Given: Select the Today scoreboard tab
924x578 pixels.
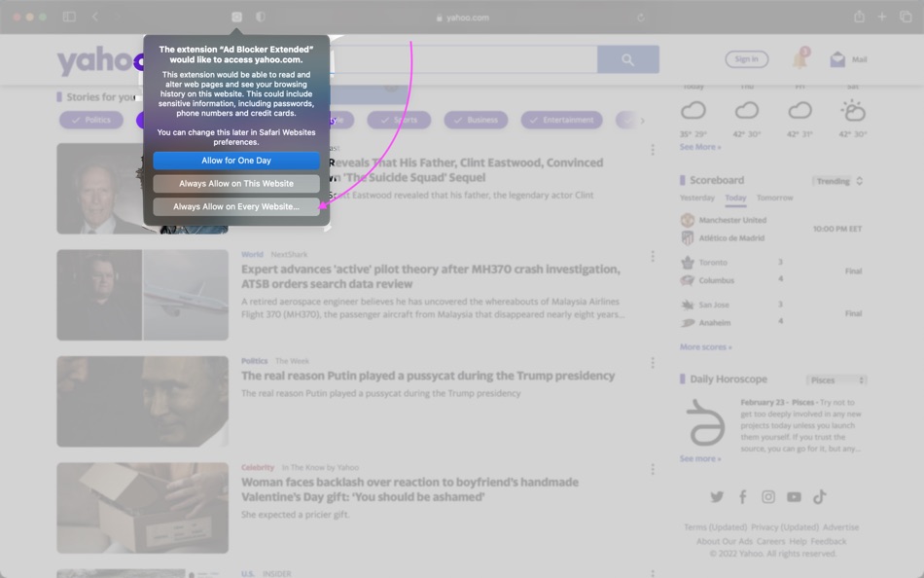Looking at the screenshot, I should pos(735,198).
